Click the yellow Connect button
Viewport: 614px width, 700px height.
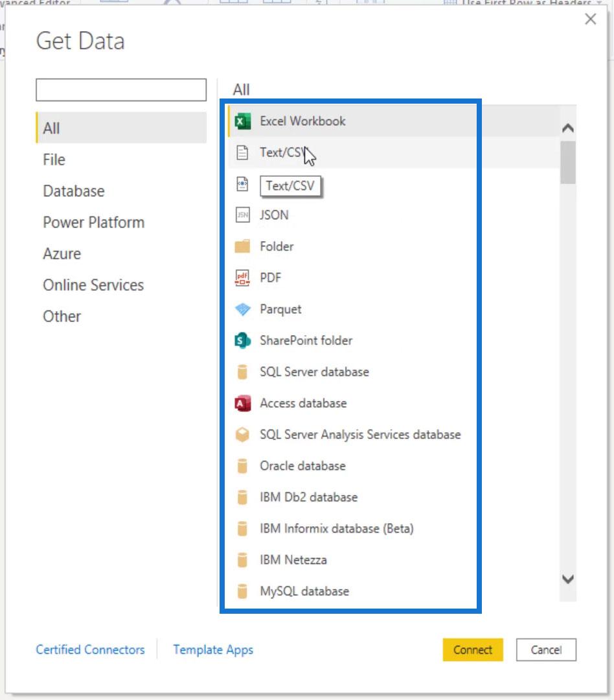coord(473,649)
